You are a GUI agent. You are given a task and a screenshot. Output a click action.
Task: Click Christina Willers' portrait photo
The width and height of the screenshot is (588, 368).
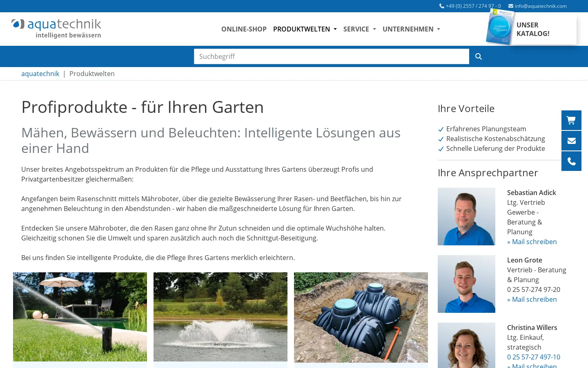click(466, 345)
